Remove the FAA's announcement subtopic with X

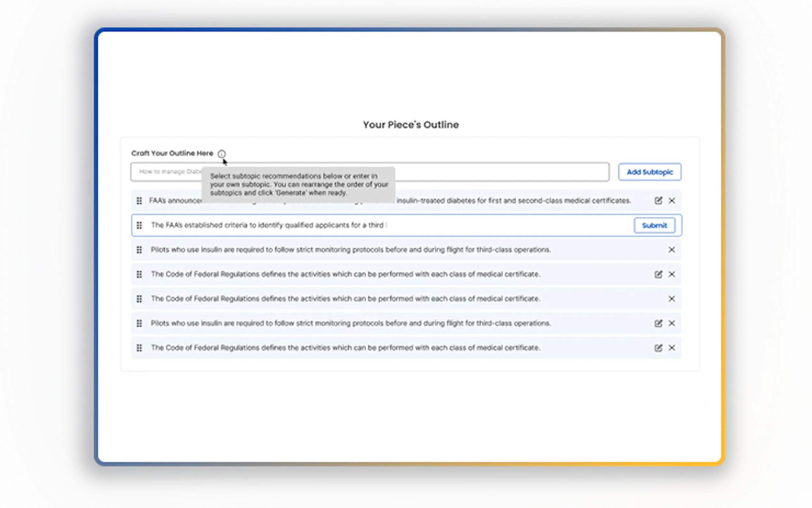[672, 201]
